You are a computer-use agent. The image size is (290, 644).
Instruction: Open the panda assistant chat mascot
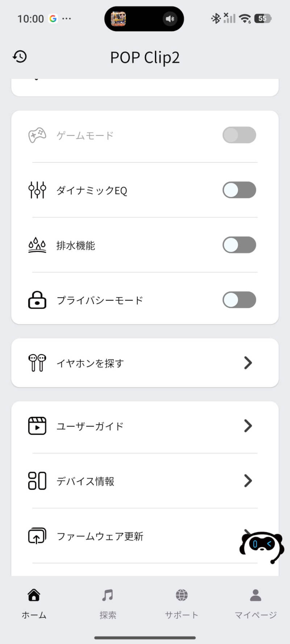(262, 546)
